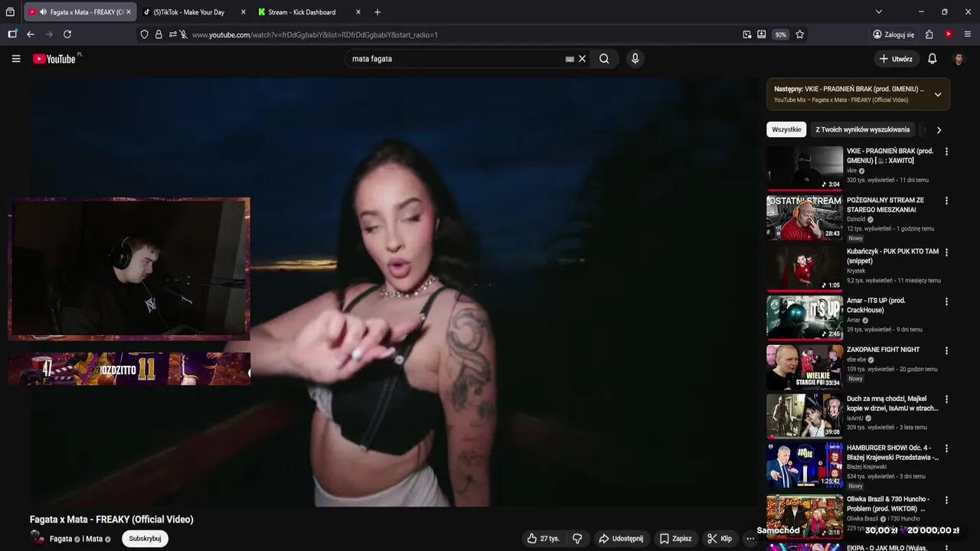980x551 pixels.
Task: Open the ZAKOPANE FIGHT NIGHT title
Action: point(883,350)
